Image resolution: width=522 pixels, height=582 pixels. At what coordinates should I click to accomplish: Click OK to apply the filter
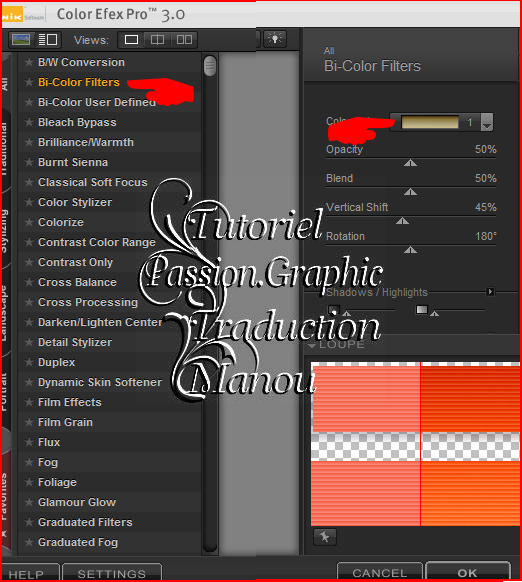(x=467, y=572)
